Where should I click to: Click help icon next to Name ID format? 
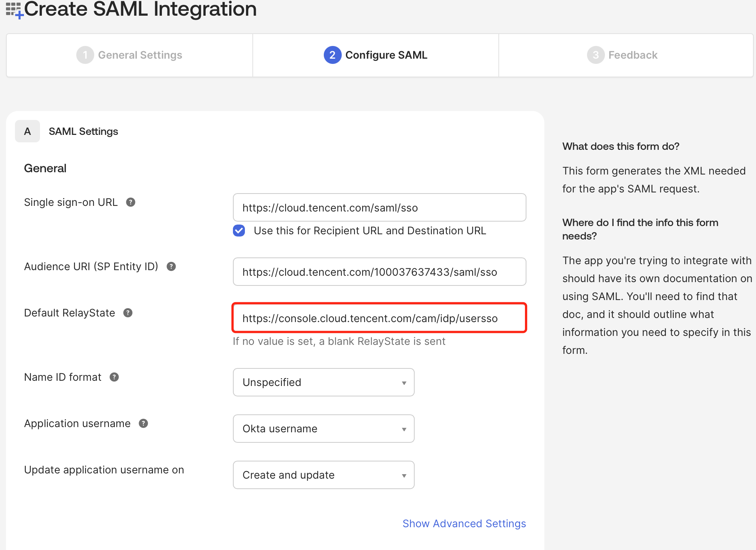(114, 377)
